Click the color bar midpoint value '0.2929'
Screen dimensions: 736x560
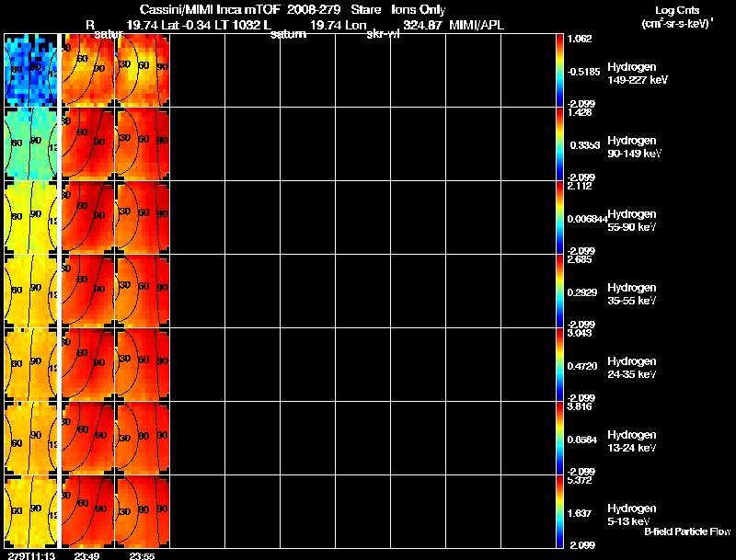tap(582, 292)
